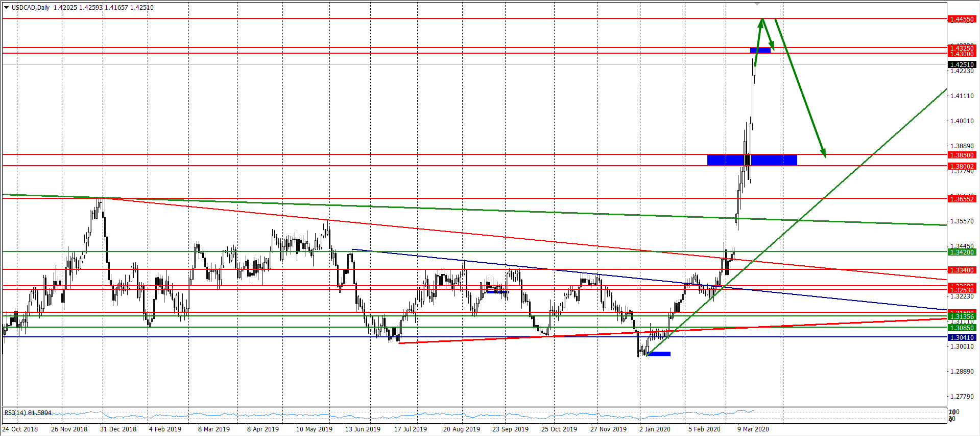Click the green arrow peak at the 1.44550 line

(762, 20)
